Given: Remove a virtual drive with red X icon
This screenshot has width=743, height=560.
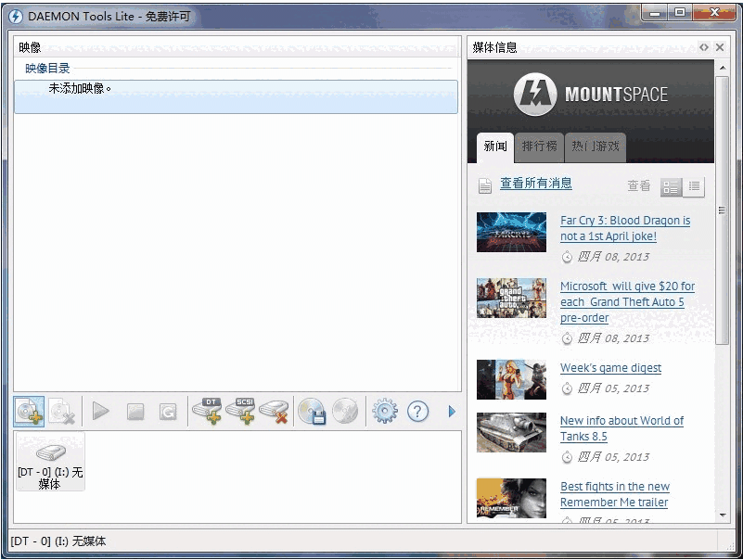Looking at the screenshot, I should [275, 411].
